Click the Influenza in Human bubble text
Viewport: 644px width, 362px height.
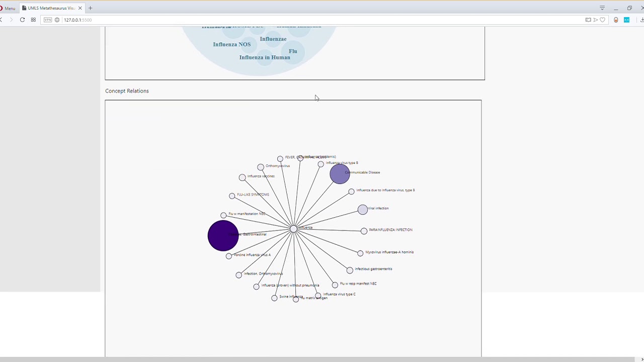[x=265, y=57]
